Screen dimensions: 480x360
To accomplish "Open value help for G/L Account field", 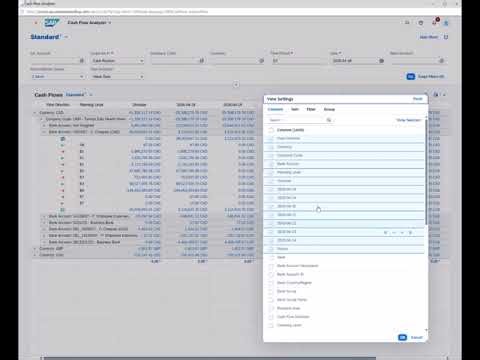I will (82, 61).
